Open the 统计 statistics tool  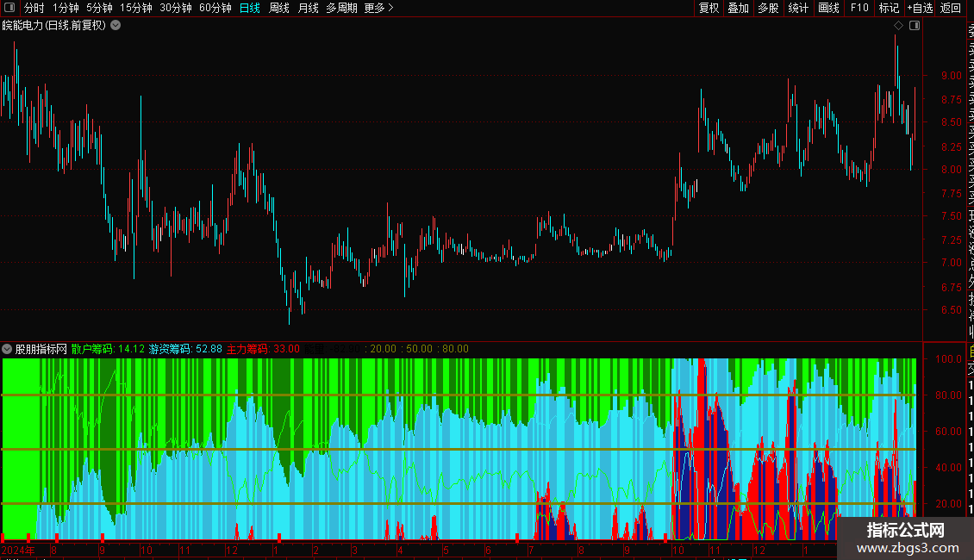click(x=798, y=8)
